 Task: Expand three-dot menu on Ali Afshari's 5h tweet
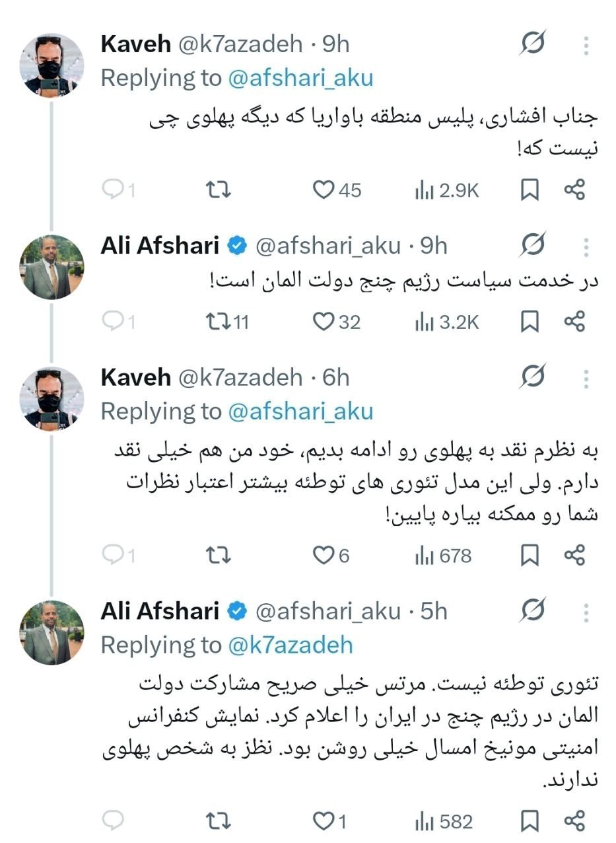click(x=586, y=611)
